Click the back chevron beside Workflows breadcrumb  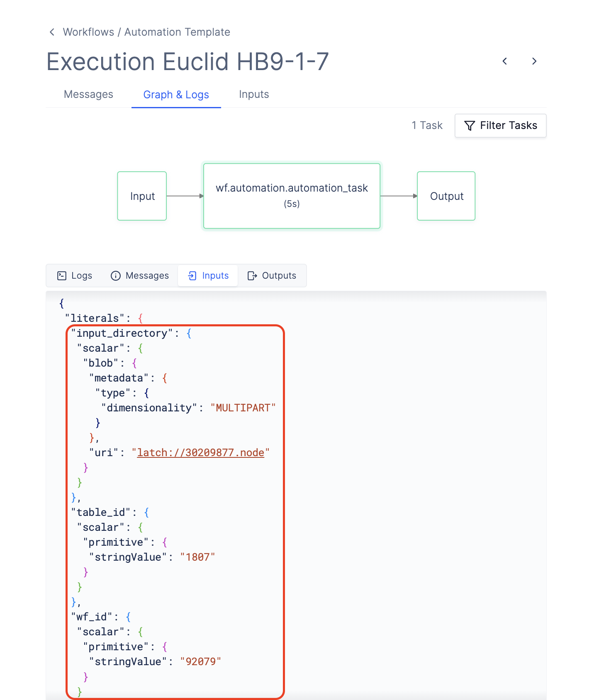(x=52, y=32)
